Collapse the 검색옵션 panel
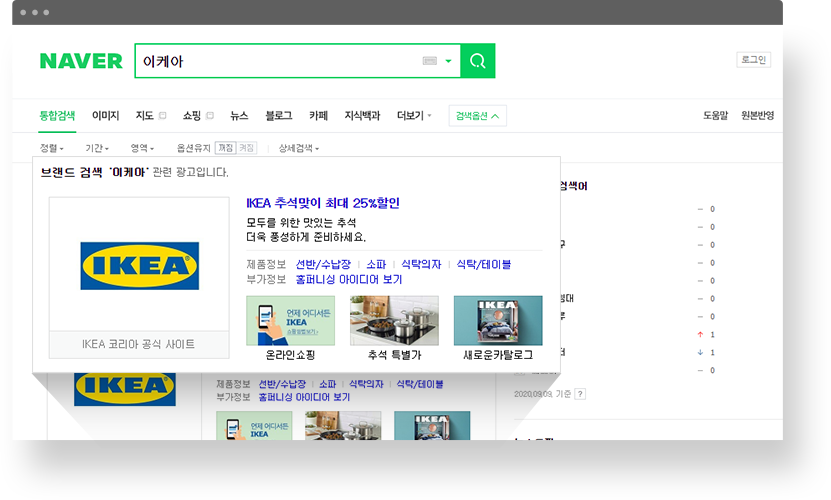This screenshot has height=500, width=831. 478,116
